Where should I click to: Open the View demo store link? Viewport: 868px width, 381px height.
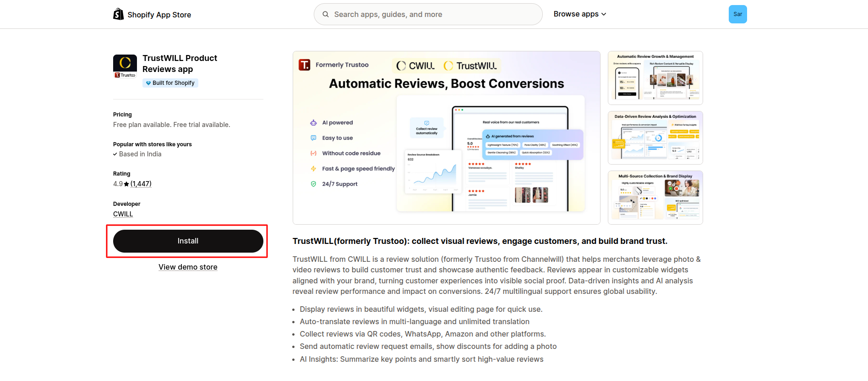point(188,267)
